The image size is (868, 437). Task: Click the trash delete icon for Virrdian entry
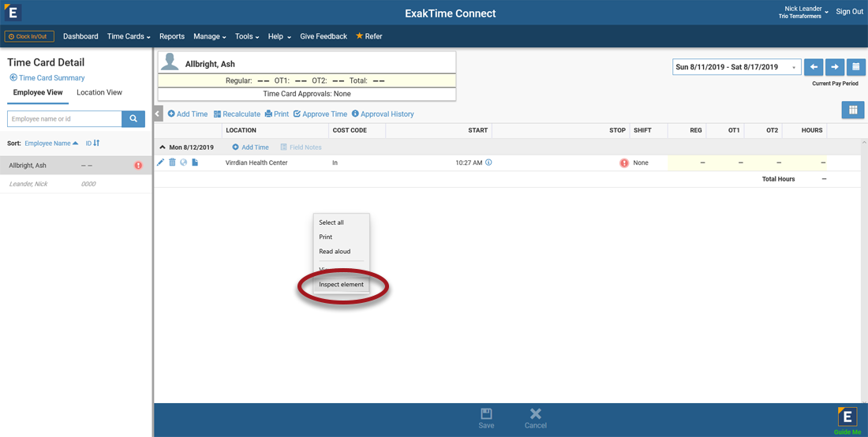pos(172,162)
